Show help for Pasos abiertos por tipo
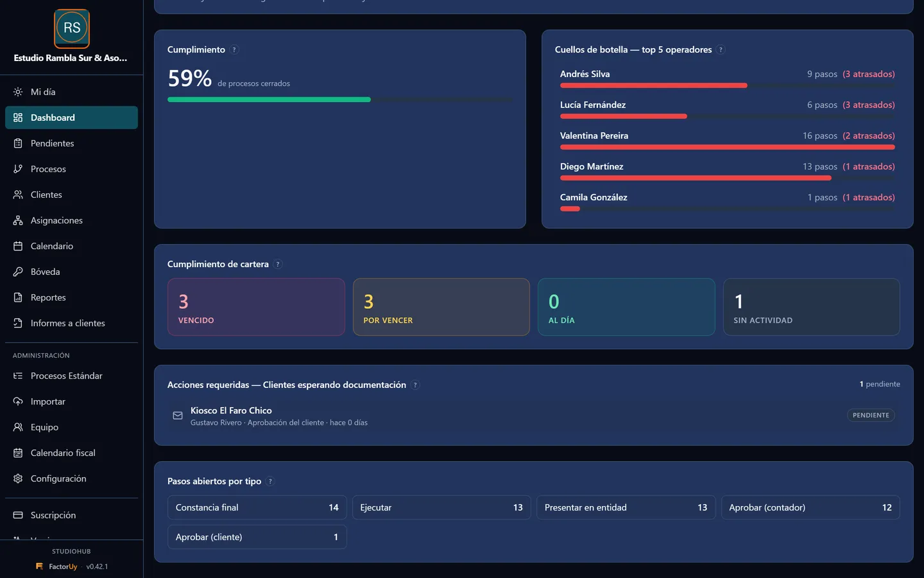The width and height of the screenshot is (924, 578). pyautogui.click(x=270, y=482)
